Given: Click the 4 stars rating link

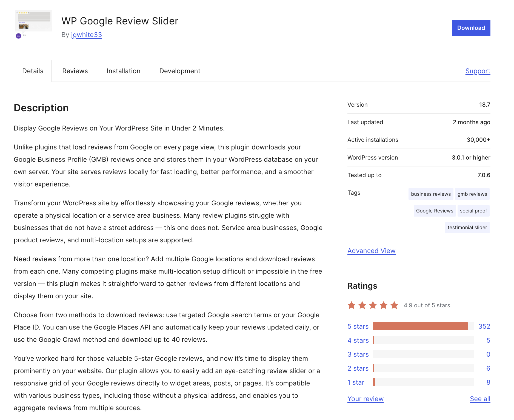Looking at the screenshot, I should 358,340.
